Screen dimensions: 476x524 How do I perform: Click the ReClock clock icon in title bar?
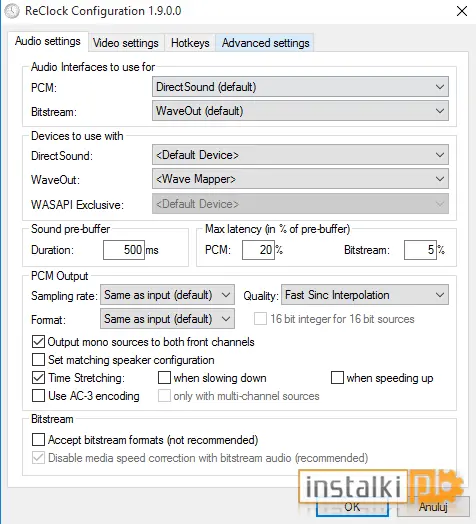click(x=12, y=11)
